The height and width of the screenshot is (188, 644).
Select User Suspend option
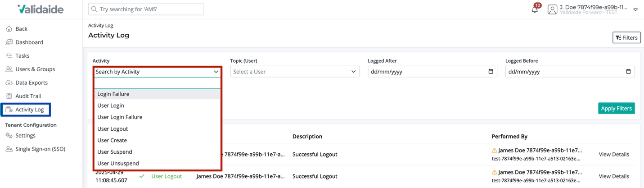tap(157, 152)
